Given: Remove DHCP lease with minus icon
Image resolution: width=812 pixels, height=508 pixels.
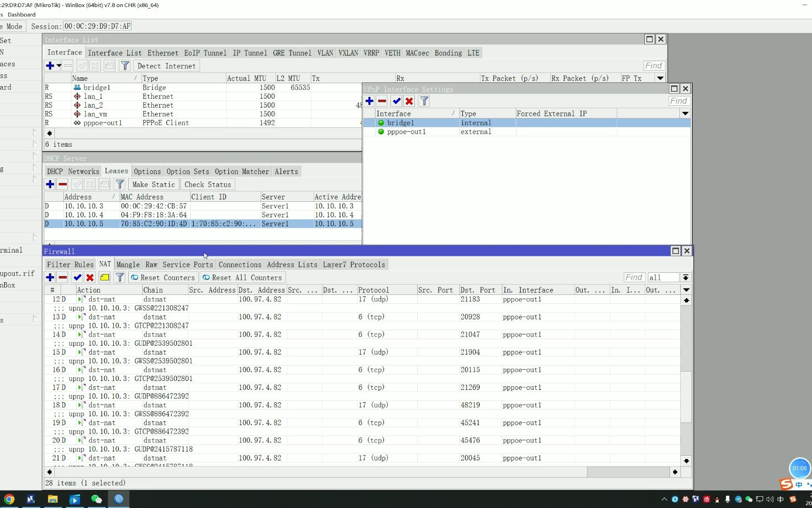Looking at the screenshot, I should click(62, 184).
